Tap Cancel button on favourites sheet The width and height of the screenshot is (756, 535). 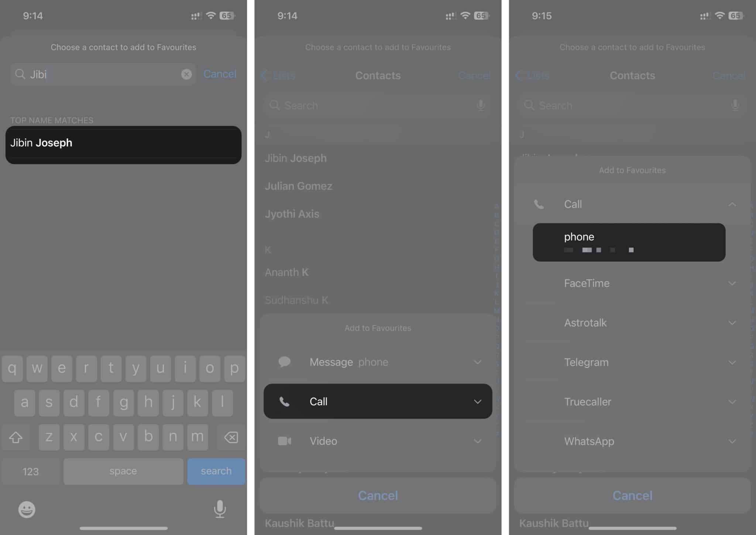point(632,495)
